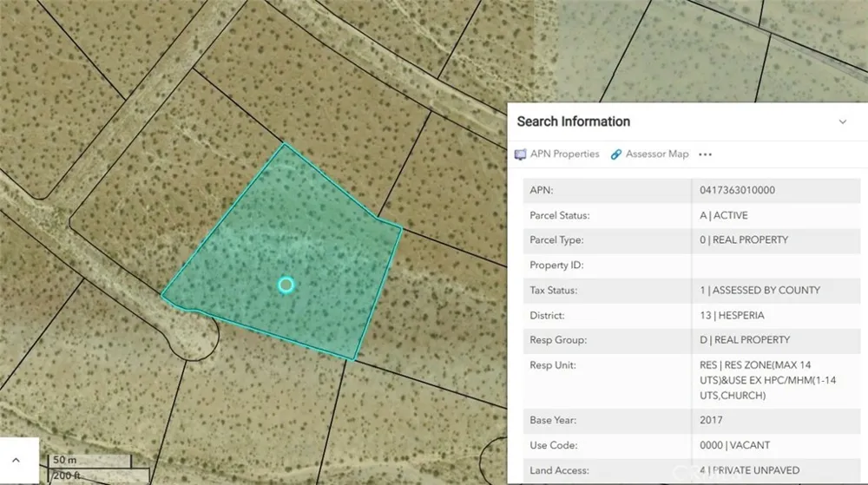Image resolution: width=868 pixels, height=485 pixels.
Task: Click the Resp Group value D | REAL PROPERTY
Action: click(x=745, y=340)
